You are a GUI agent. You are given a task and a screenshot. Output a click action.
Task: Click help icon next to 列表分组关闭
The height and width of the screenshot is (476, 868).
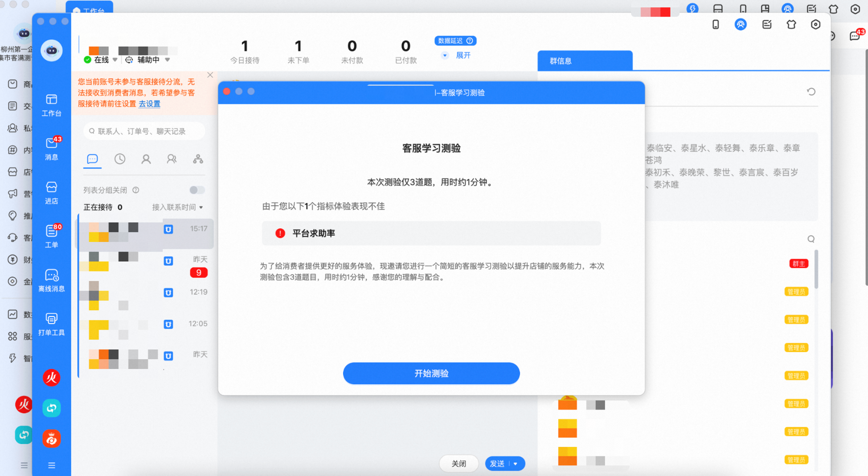[x=136, y=190]
